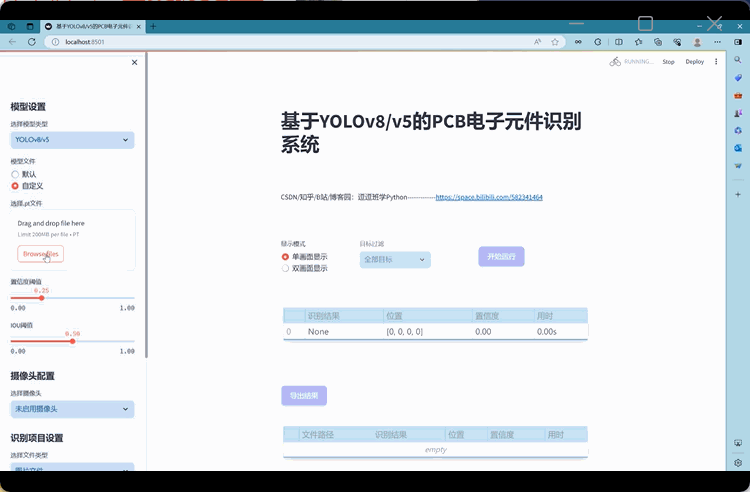This screenshot has width=750, height=492.
Task: Click the sidebar vertical scrollbar
Action: point(146,206)
